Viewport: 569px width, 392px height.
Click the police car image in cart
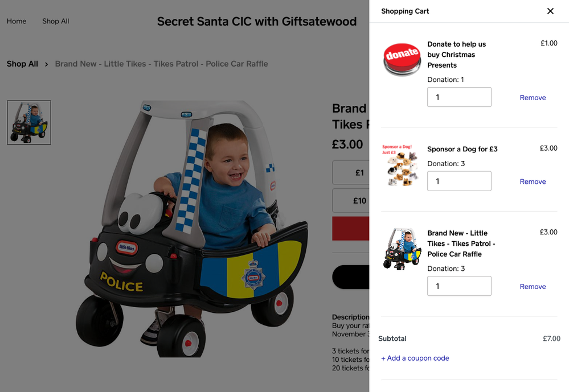402,249
